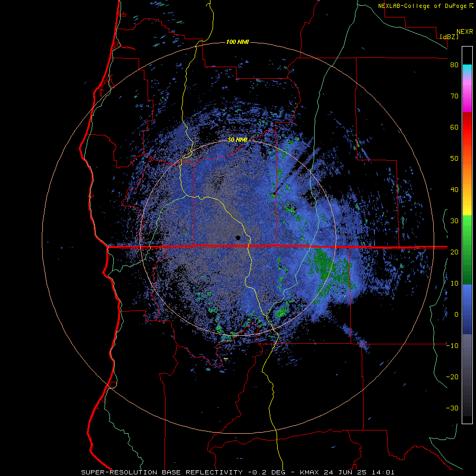
Task: Click the '50 NMI' range ring label
Action: click(x=237, y=140)
